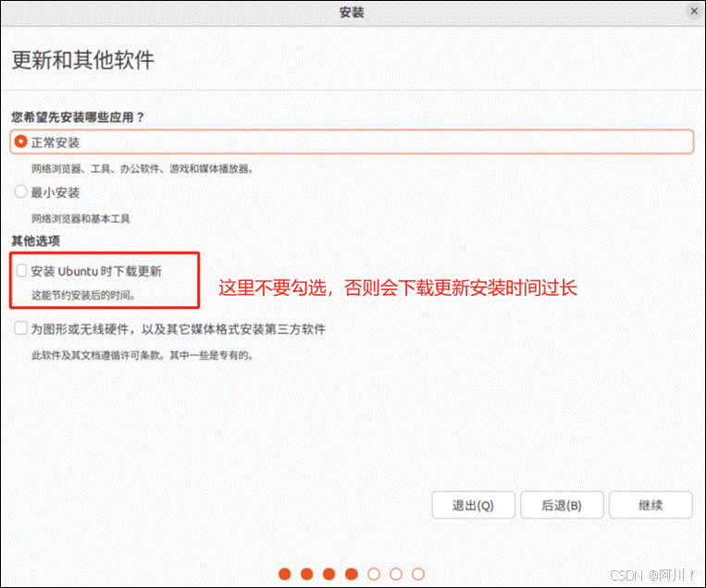Click the 退出(Q) button
Screen dimensions: 706x588
tap(473, 505)
